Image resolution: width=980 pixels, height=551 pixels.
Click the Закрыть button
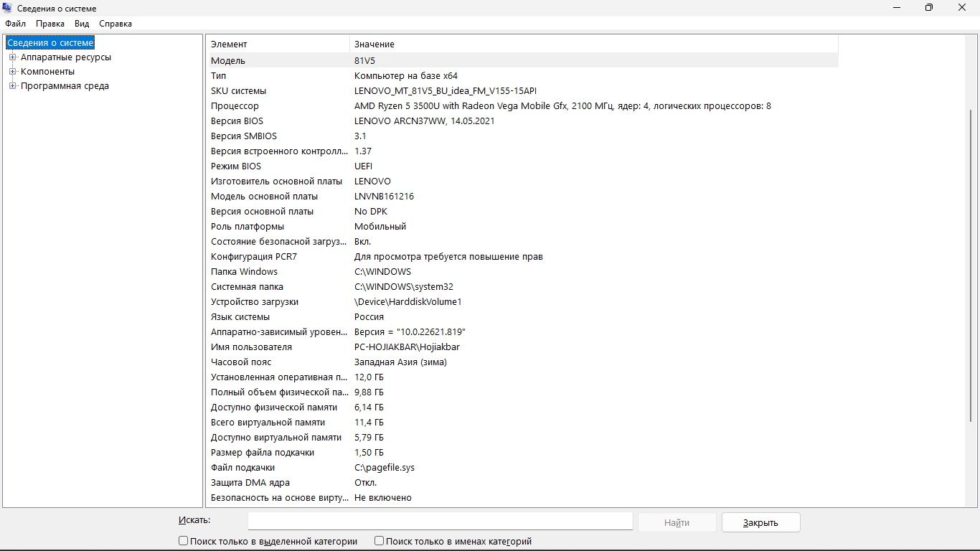[760, 522]
